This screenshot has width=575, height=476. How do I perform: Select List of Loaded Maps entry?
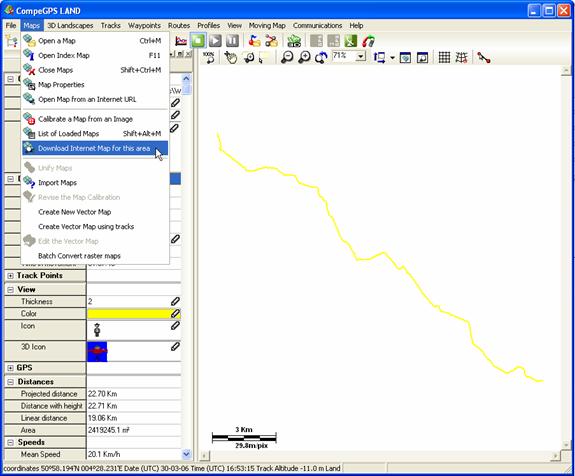[x=95, y=133]
